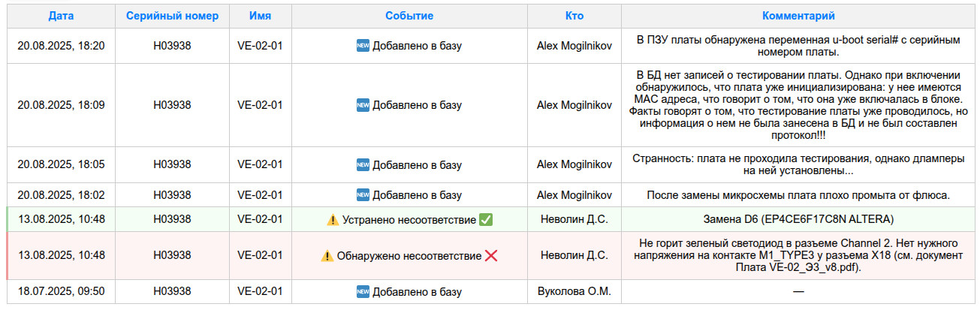Sort by the Дата column header
Image resolution: width=980 pixels, height=310 pixels.
(x=61, y=16)
